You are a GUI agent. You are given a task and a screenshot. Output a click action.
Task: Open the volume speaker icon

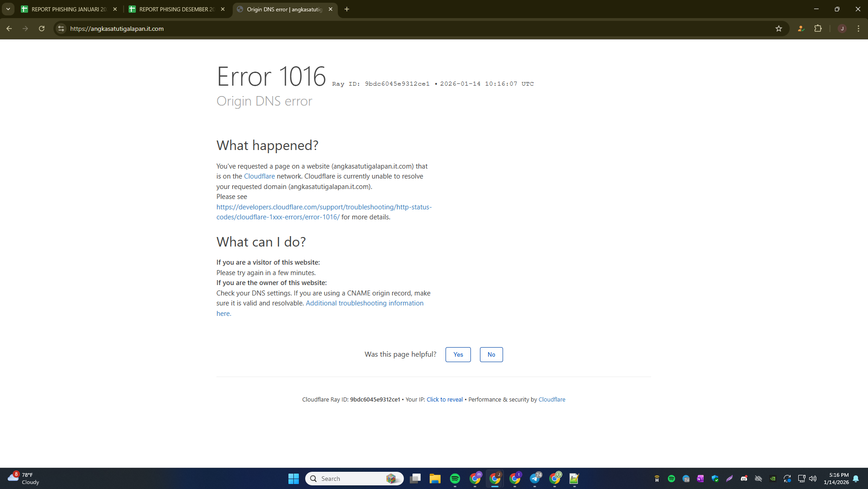[x=813, y=479]
